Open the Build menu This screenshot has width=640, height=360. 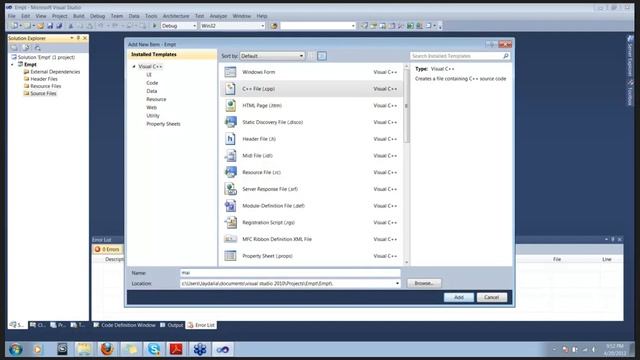pos(79,16)
